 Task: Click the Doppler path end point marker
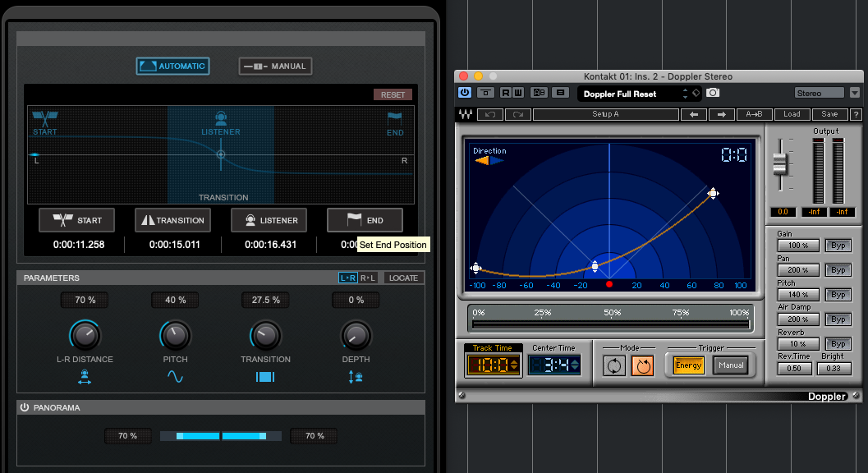pos(713,193)
